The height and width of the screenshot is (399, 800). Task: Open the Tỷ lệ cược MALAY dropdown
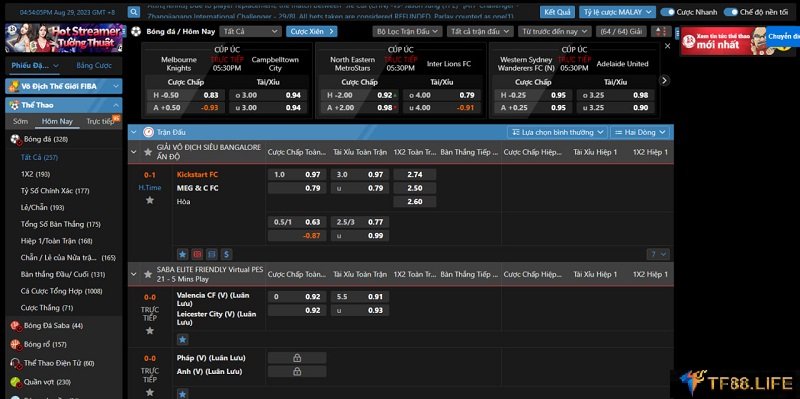(617, 12)
